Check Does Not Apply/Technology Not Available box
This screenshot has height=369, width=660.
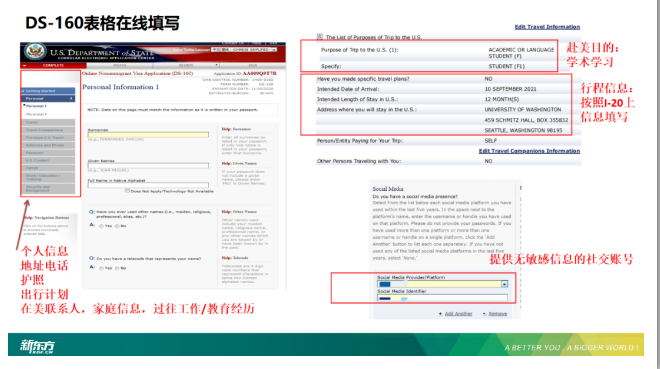127,191
